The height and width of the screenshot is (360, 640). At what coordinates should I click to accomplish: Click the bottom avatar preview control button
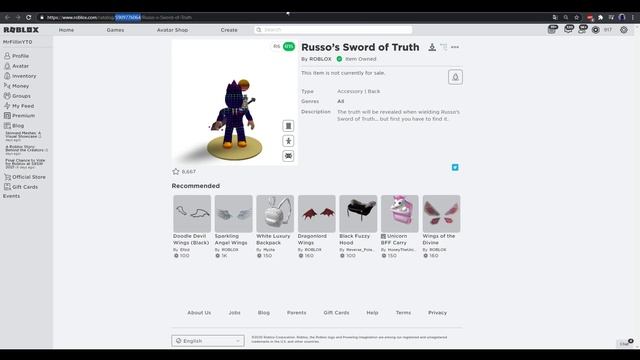(x=288, y=156)
